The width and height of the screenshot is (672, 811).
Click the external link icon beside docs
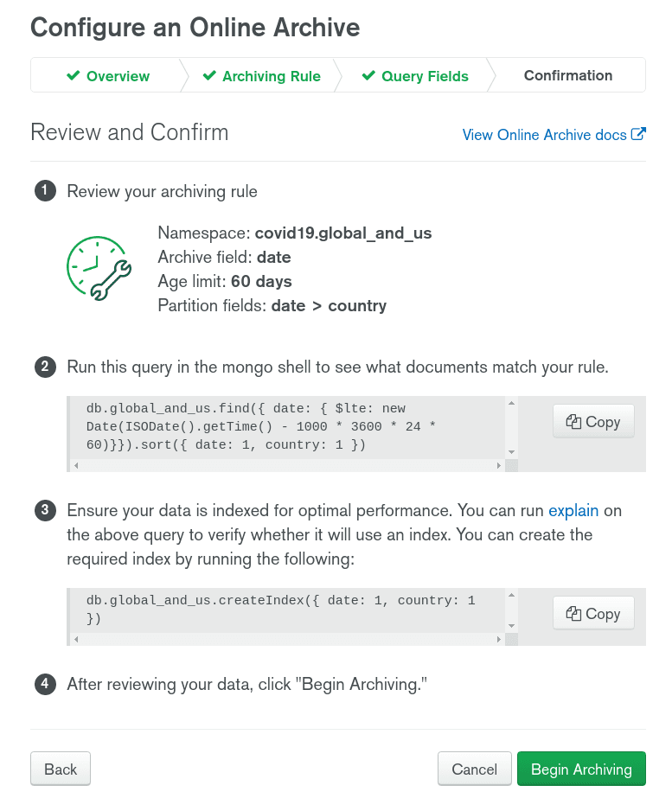[638, 134]
